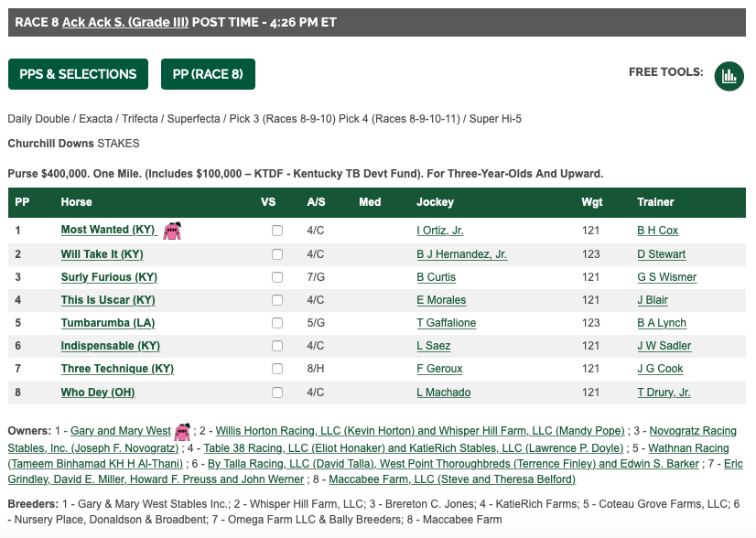Click the PPS & SELECTIONS button
Screen dimensions: 756x538
[x=78, y=74]
